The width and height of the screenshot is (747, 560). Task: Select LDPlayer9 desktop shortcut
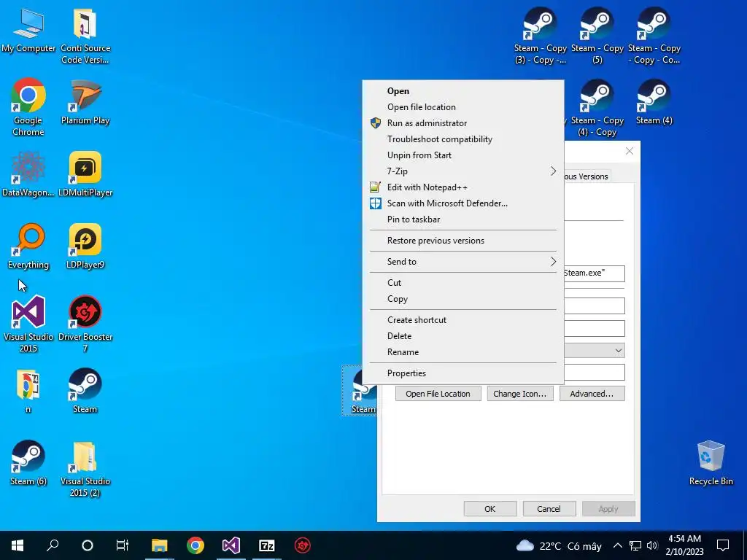(85, 246)
